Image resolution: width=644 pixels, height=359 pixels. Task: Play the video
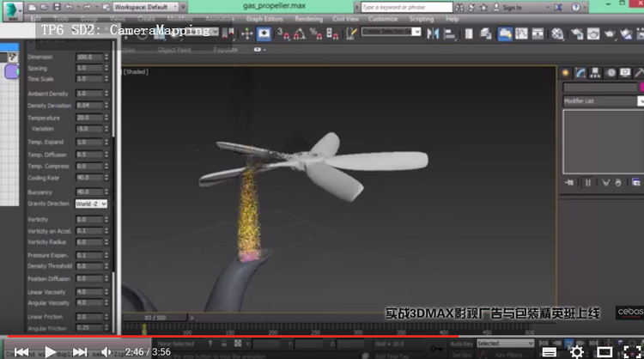coord(50,352)
